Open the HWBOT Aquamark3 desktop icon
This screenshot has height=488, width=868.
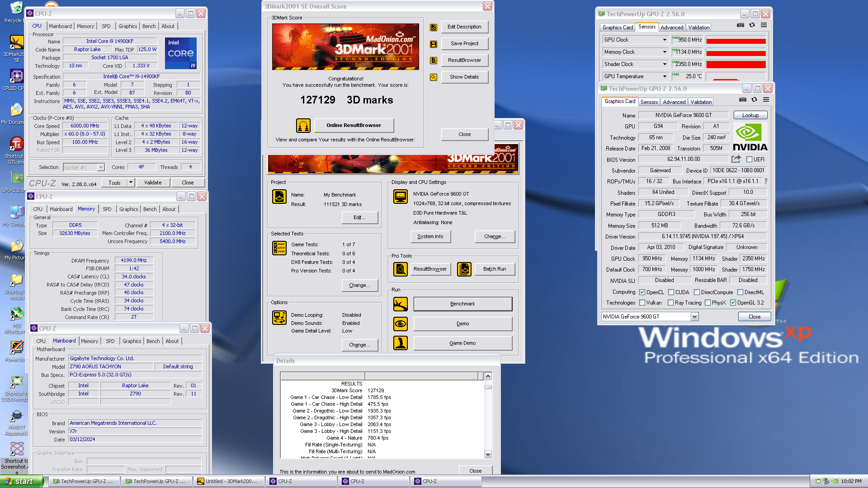(x=16, y=422)
